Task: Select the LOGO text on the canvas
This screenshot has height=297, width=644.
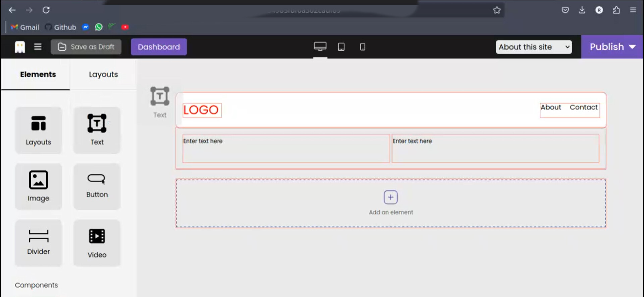Action: 202,110
